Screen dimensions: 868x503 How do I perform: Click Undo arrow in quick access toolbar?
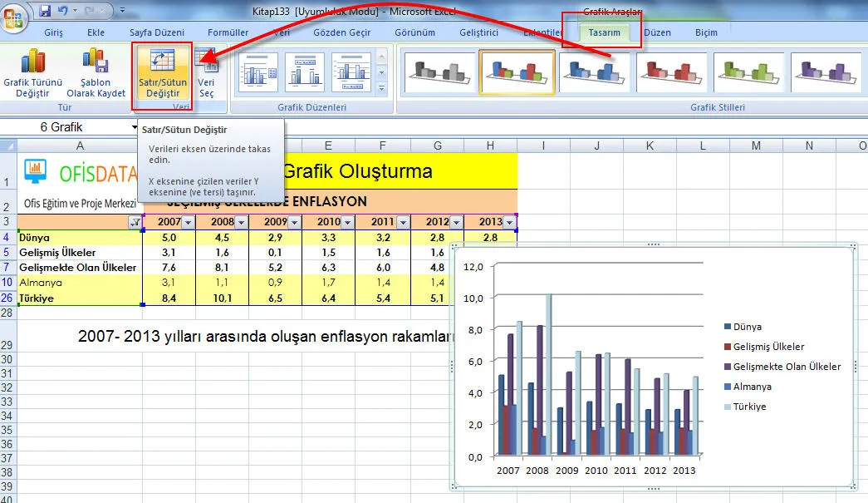point(64,12)
